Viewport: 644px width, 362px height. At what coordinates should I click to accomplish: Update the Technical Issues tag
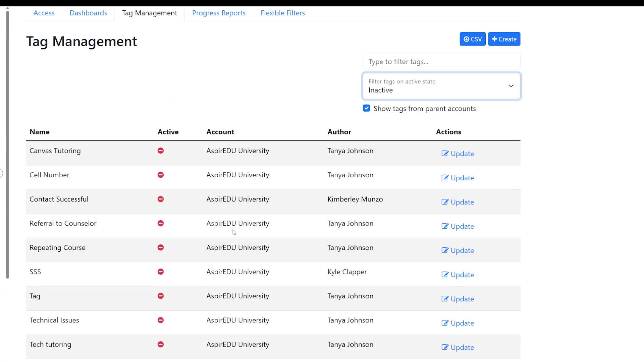(x=458, y=323)
